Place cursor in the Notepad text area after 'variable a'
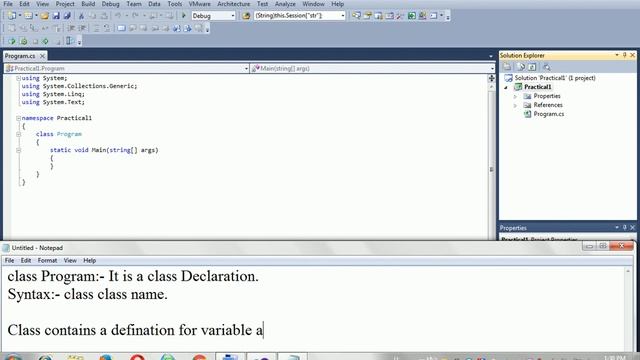 tap(264, 330)
